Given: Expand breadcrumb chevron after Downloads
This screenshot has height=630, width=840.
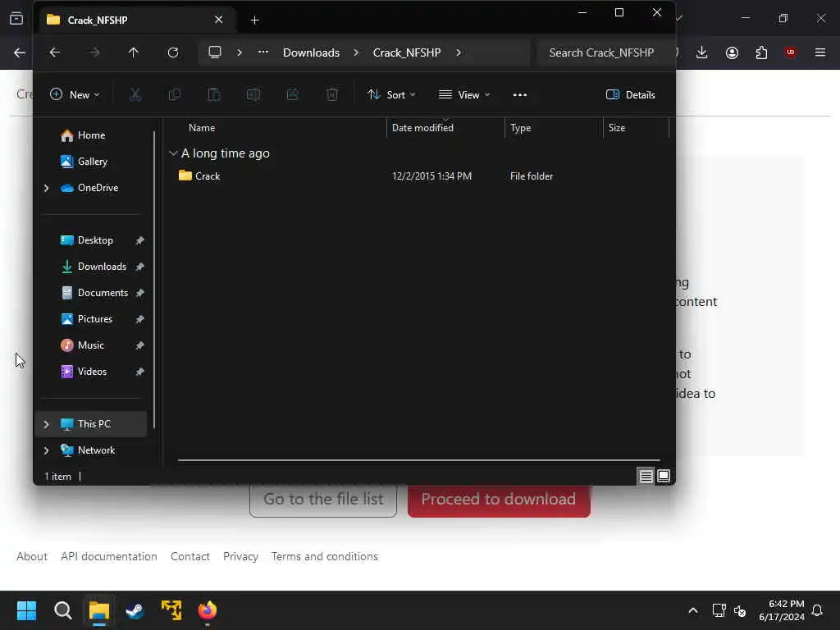Looking at the screenshot, I should pos(356,52).
